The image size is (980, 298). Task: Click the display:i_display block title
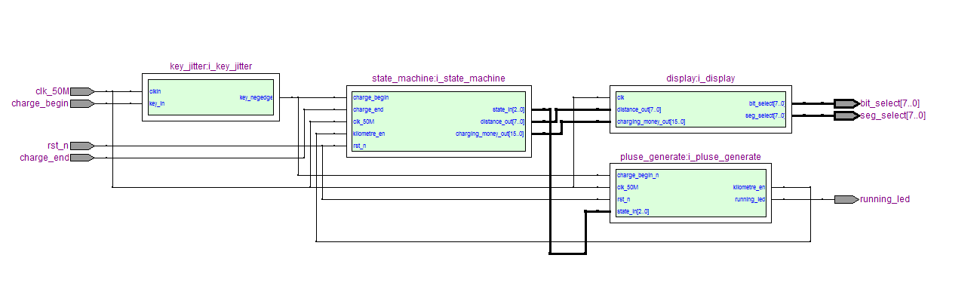(701, 78)
